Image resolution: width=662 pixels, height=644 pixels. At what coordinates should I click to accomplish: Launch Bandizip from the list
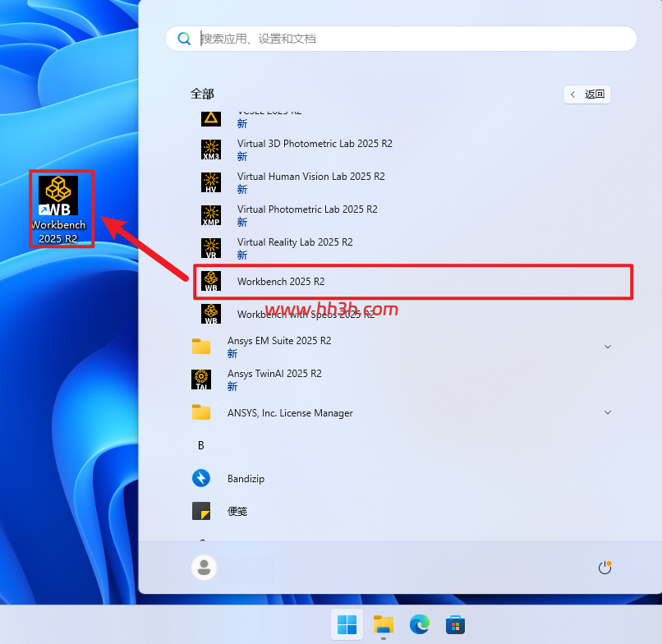tap(246, 478)
